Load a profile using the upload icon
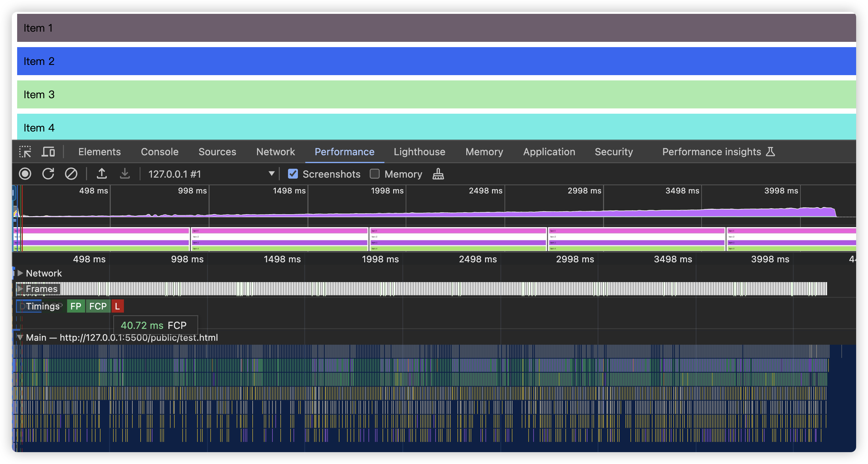This screenshot has width=868, height=464. point(102,174)
